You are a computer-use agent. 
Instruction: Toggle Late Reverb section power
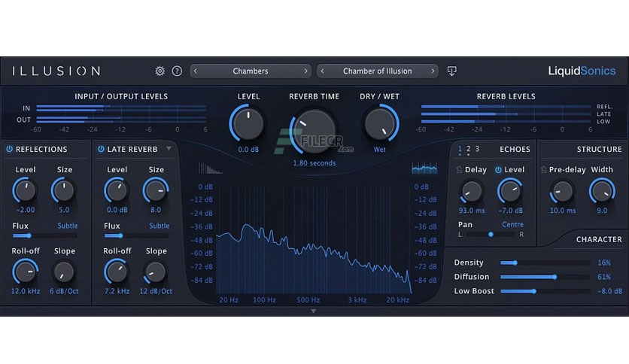101,149
